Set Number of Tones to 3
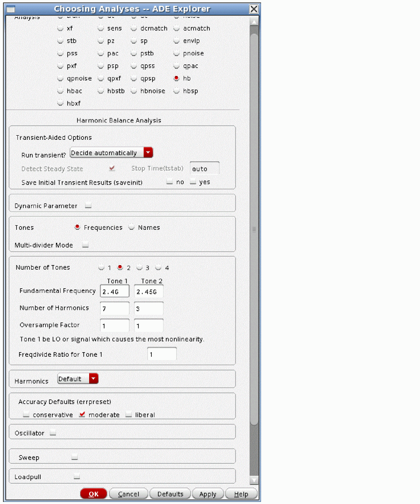This screenshot has width=420, height=504. (x=140, y=268)
